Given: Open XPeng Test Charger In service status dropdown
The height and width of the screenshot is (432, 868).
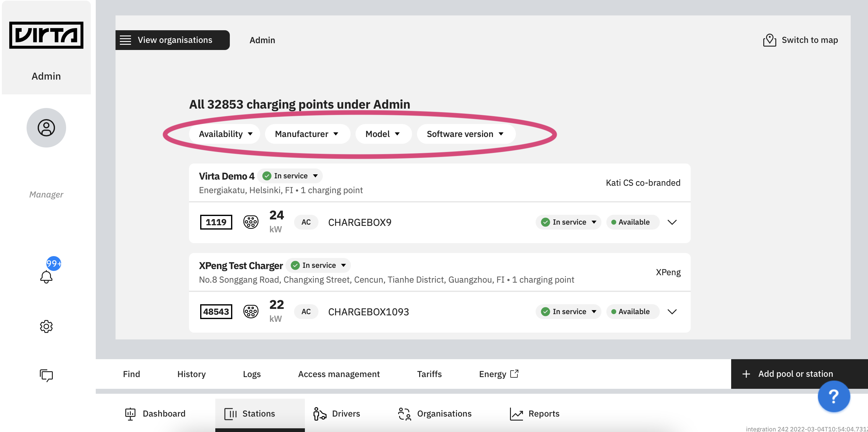Looking at the screenshot, I should pos(318,265).
